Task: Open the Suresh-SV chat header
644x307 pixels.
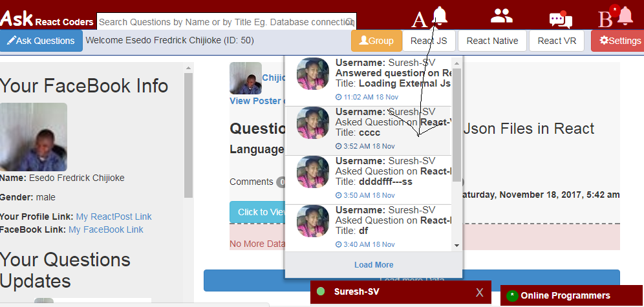Action: [400, 292]
